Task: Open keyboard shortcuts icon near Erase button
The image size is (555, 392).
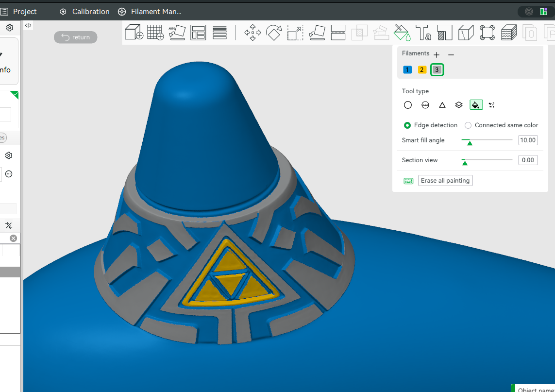Action: click(408, 181)
